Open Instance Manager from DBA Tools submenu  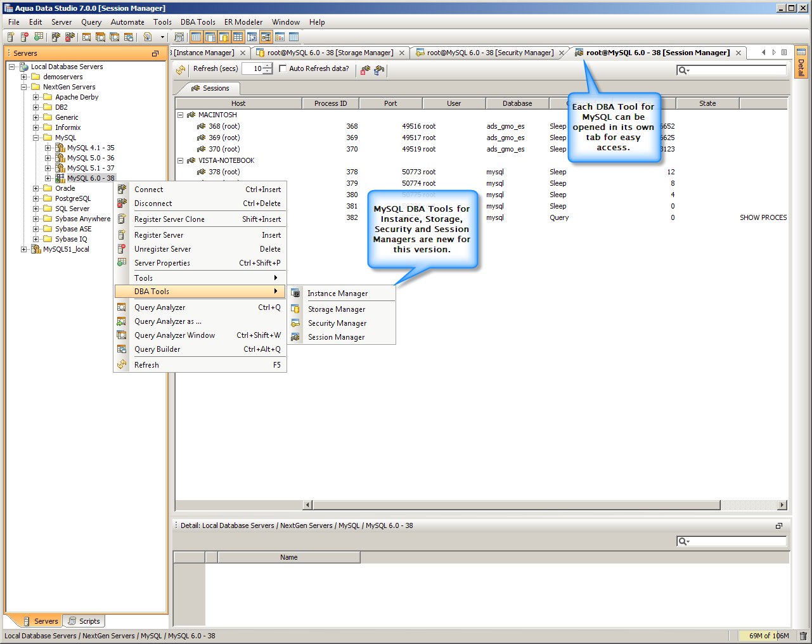click(342, 293)
